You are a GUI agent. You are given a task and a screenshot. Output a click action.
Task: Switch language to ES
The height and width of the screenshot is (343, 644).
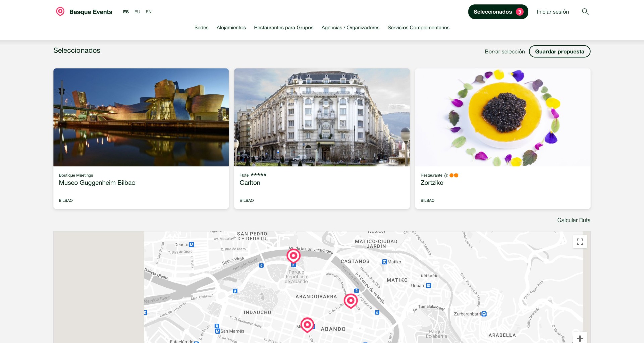tap(126, 12)
